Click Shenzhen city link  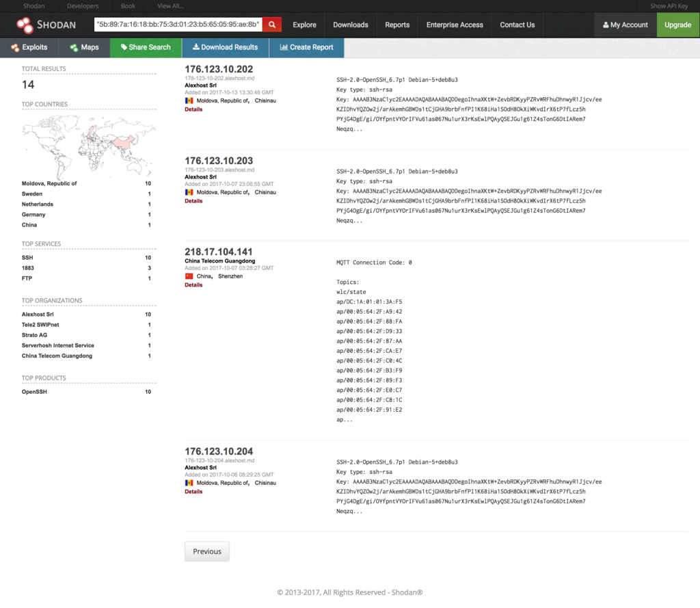230,276
